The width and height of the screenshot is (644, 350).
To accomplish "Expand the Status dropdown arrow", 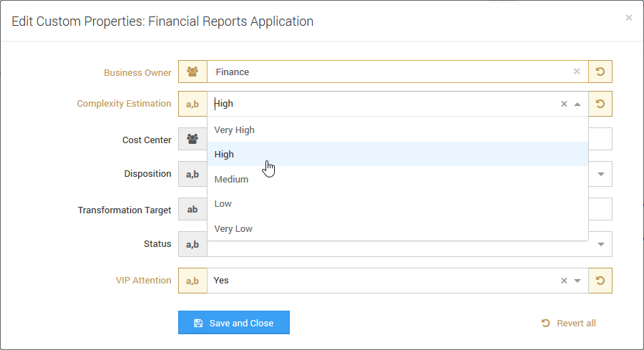I will click(x=601, y=244).
